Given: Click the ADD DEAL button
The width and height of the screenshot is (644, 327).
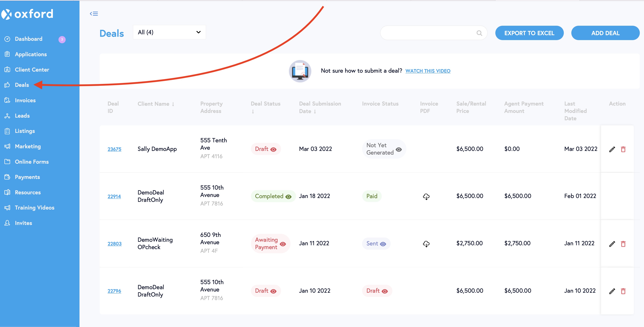Looking at the screenshot, I should pos(605,33).
